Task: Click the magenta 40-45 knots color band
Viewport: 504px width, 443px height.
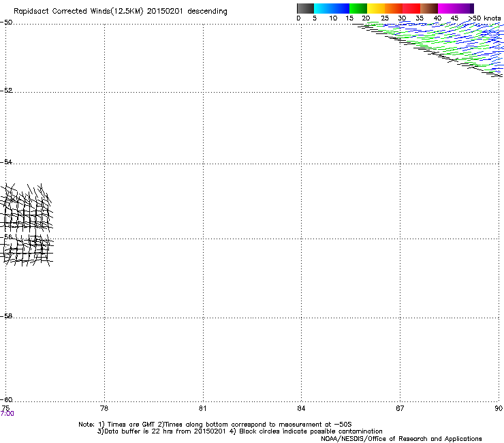Action: click(447, 8)
